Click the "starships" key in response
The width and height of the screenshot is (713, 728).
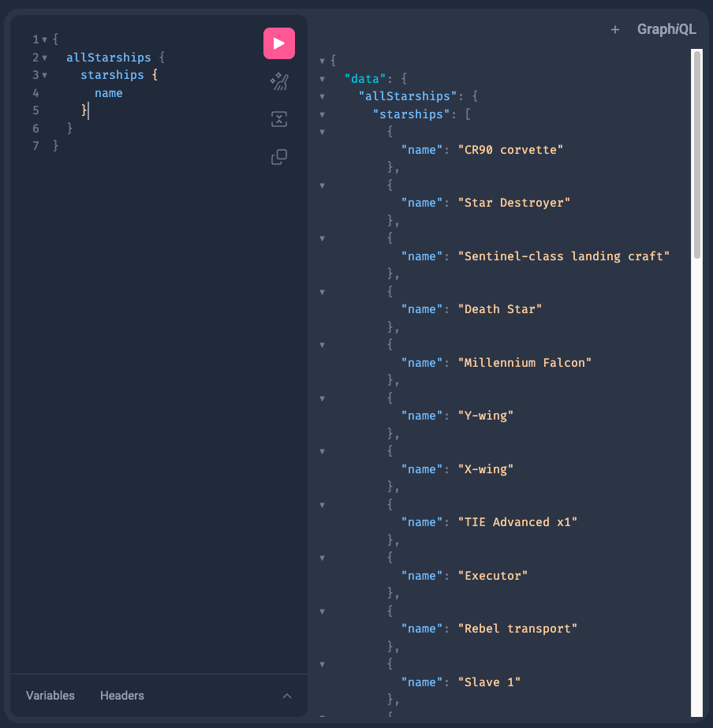coord(411,114)
